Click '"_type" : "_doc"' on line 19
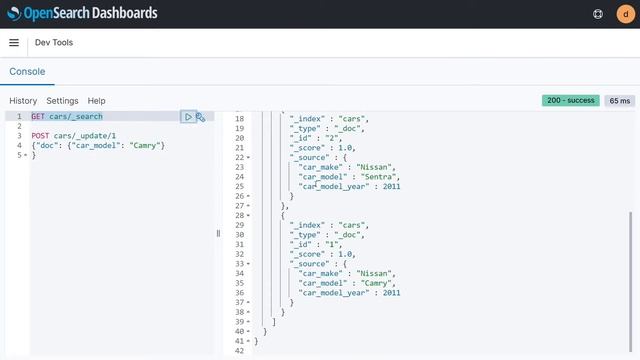This screenshot has width=640, height=360. coord(327,129)
